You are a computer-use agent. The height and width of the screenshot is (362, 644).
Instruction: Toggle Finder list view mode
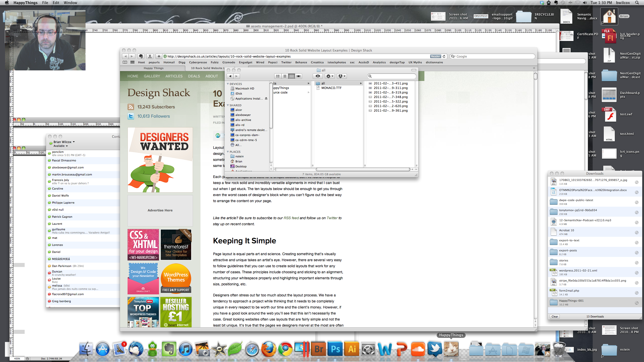(x=285, y=76)
